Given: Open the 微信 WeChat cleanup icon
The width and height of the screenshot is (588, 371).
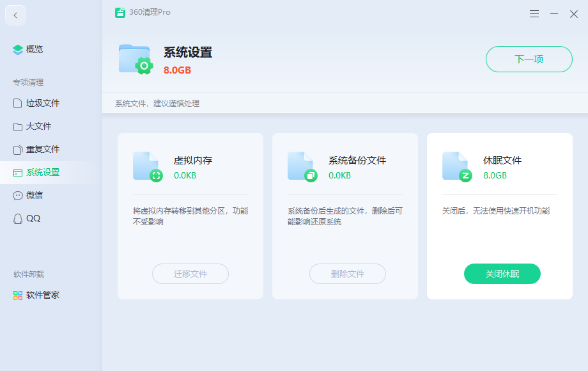Looking at the screenshot, I should (x=18, y=195).
